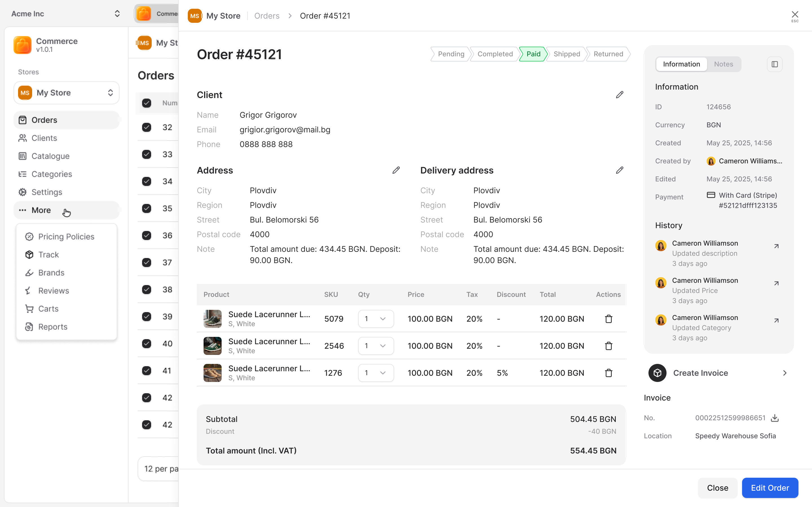Edit the Client section with pencil icon
The width and height of the screenshot is (812, 507).
(x=619, y=95)
